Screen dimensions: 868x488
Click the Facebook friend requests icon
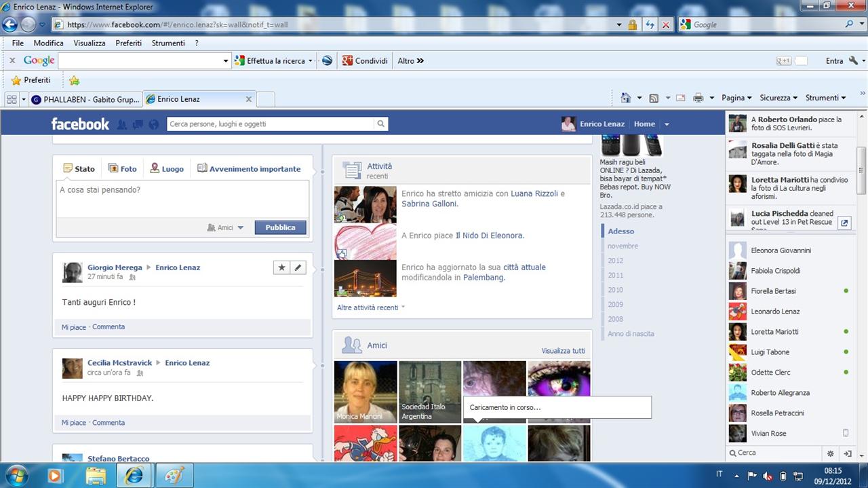[122, 124]
